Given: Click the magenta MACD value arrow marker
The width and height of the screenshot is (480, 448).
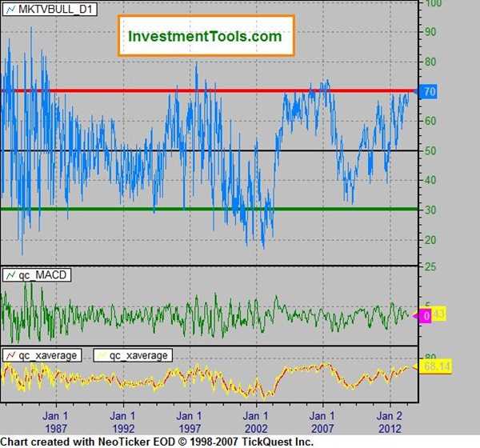Looking at the screenshot, I should (x=426, y=317).
